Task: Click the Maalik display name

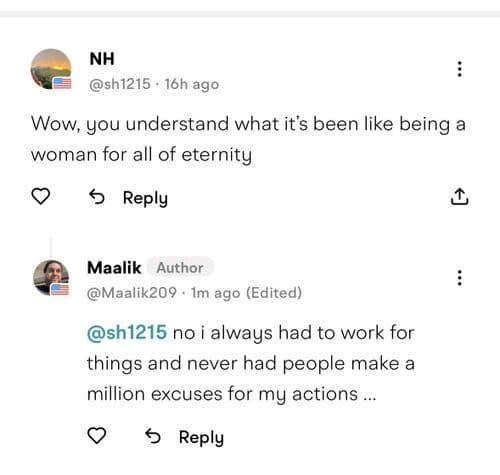Action: coord(114,268)
